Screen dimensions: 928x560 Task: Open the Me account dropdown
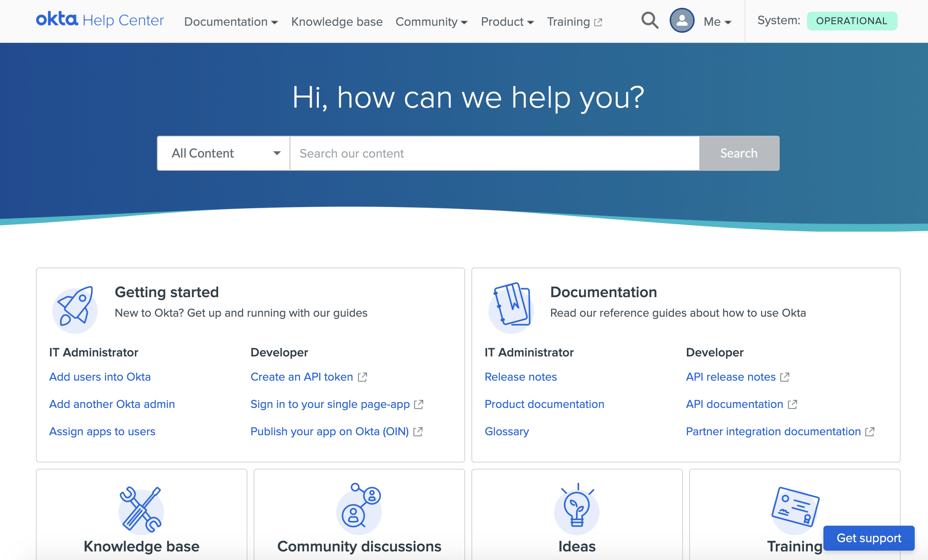[717, 22]
